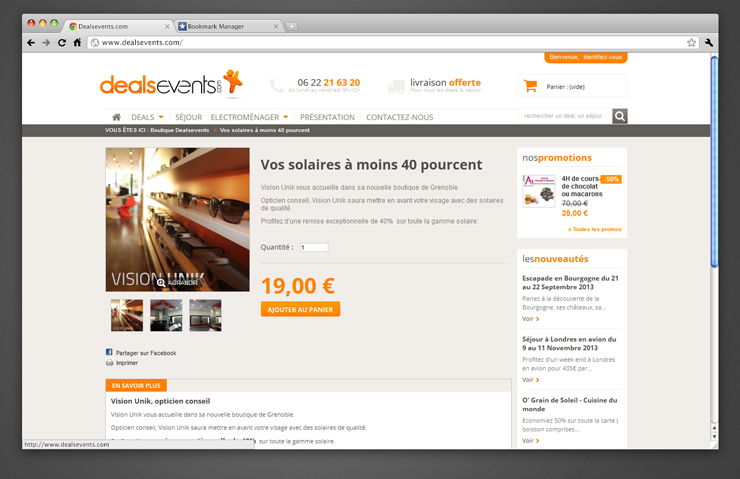Click Boutique Dealsevents breadcrumb link
This screenshot has height=479, width=740.
[x=180, y=130]
